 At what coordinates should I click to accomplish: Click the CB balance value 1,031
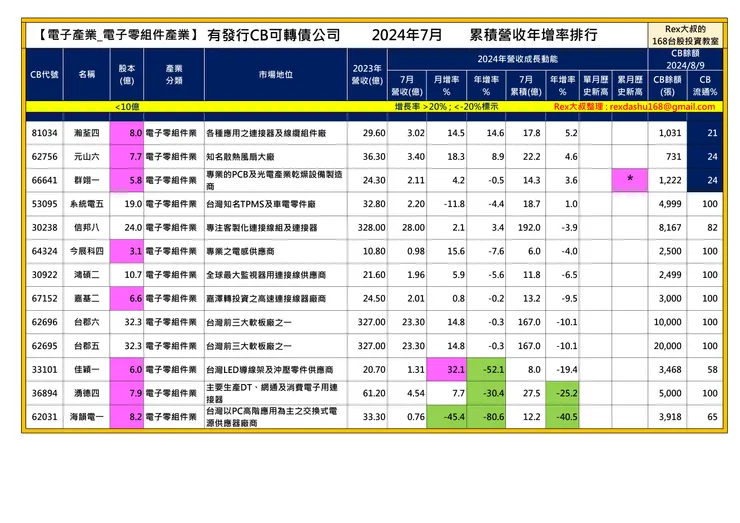(670, 133)
